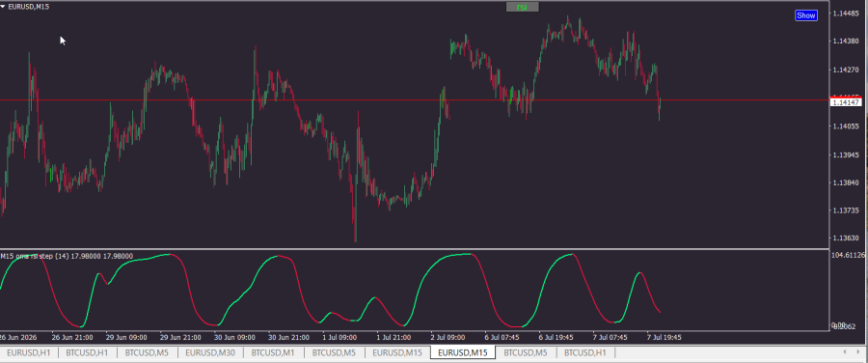
Task: Open the triangle menu beside EURUSD,M15 title
Action: pos(3,7)
